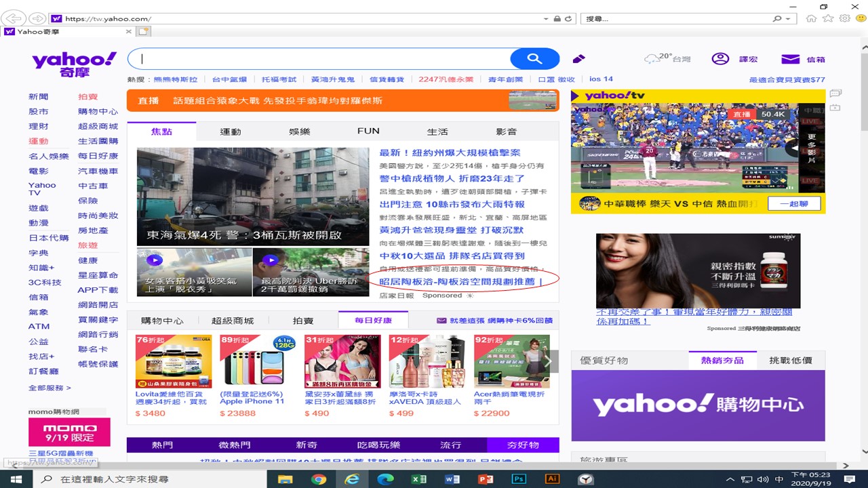Switch to the 娛樂 news tab
Viewport: 868px width, 488px height.
pyautogui.click(x=299, y=131)
